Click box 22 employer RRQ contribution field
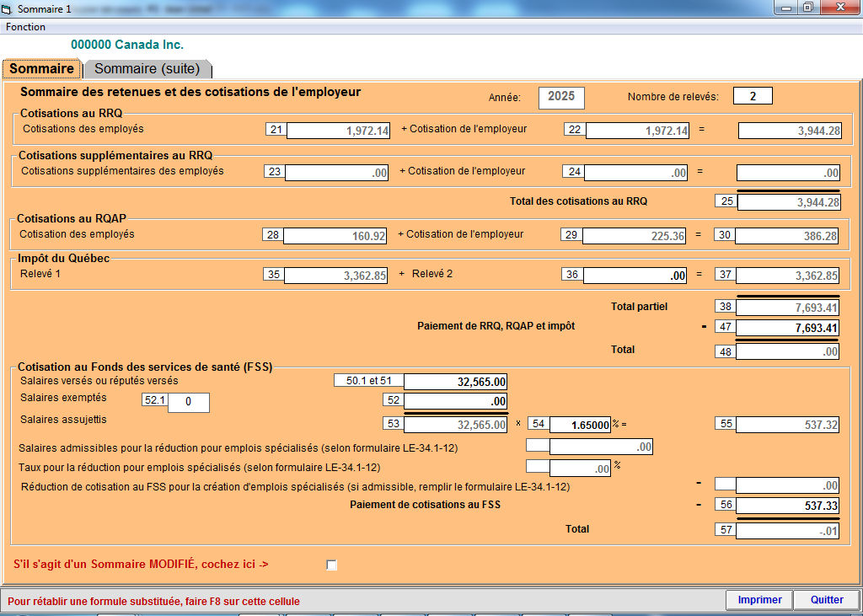Viewport: 863px width, 616px height. coord(637,131)
